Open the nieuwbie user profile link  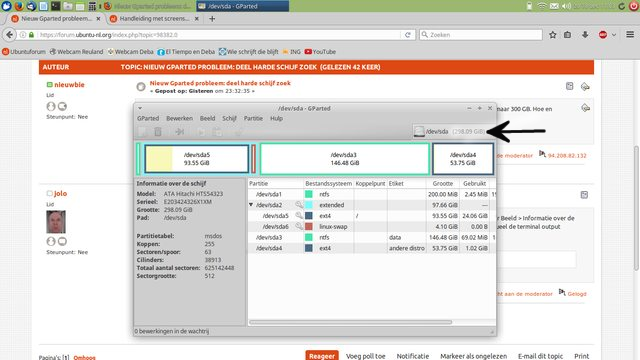tap(69, 84)
